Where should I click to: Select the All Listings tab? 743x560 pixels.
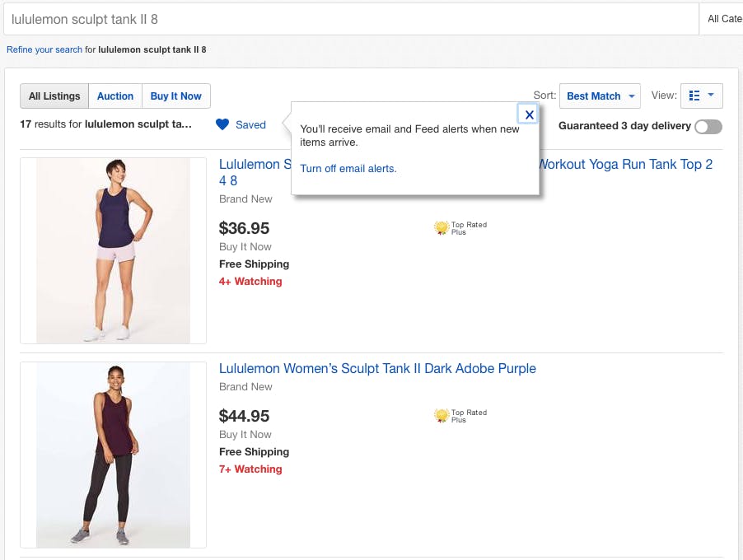point(54,96)
